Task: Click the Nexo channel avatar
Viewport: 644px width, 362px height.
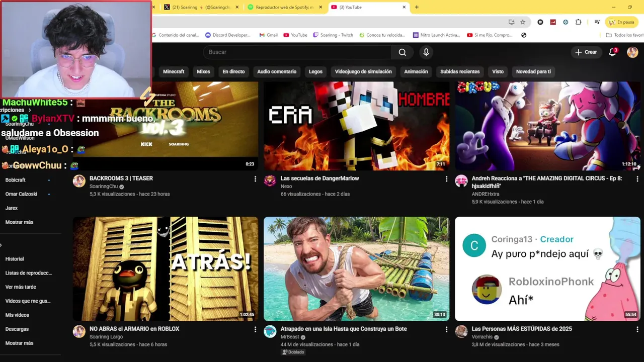Action: coord(270,181)
